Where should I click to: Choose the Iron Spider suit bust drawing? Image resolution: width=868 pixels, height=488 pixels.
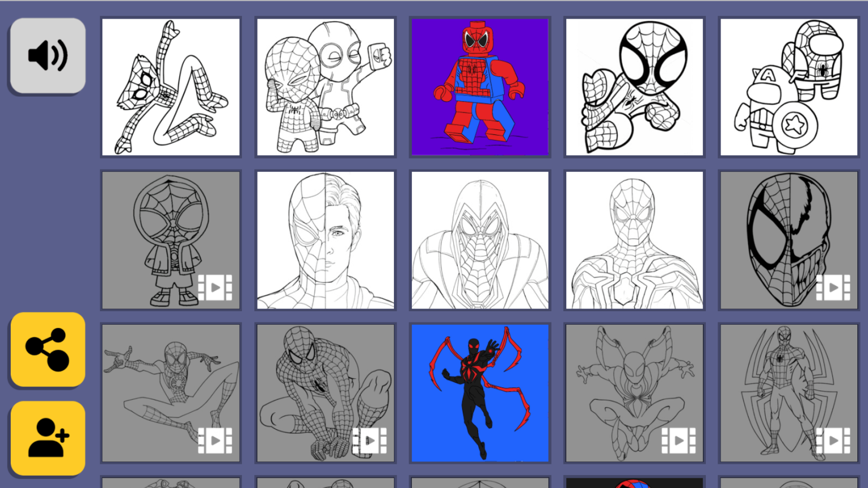tap(635, 240)
